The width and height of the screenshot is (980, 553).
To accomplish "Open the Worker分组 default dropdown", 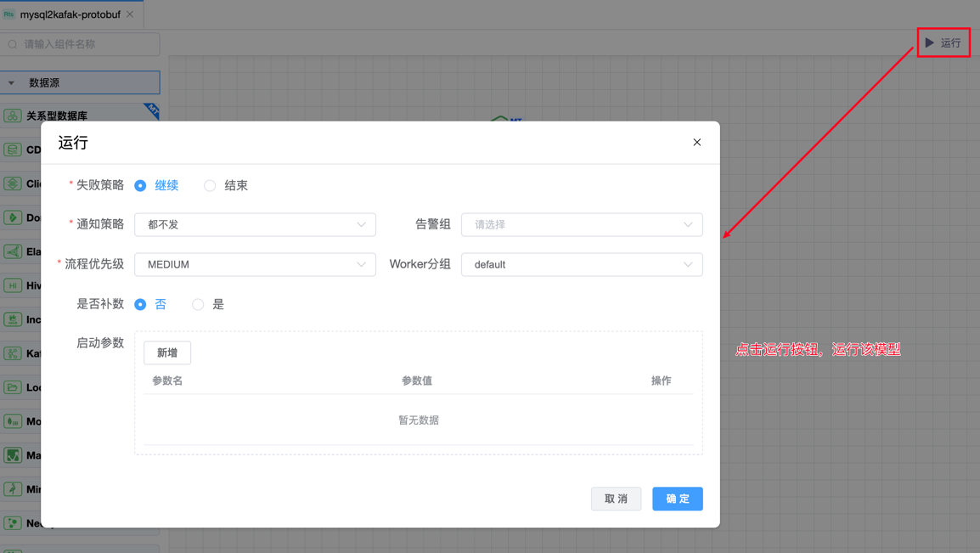I will pyautogui.click(x=582, y=265).
